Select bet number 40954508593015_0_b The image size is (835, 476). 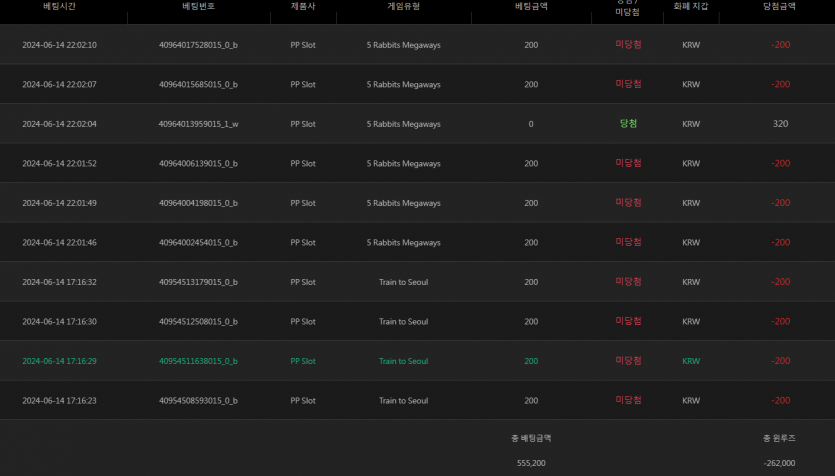198,401
